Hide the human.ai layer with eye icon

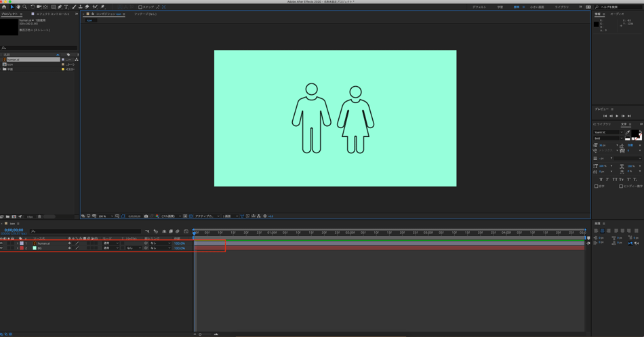click(2, 243)
